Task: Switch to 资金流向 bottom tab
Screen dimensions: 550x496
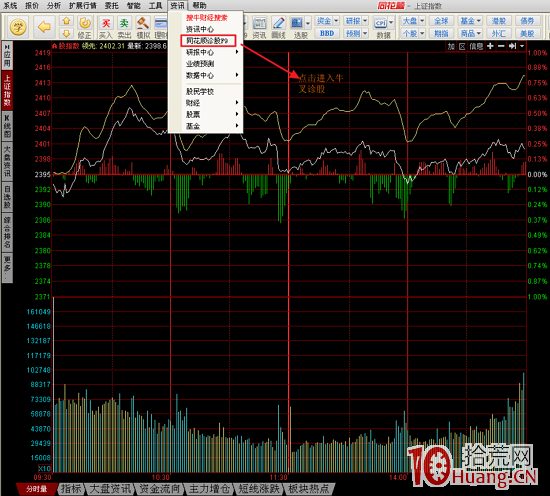Action: 159,488
